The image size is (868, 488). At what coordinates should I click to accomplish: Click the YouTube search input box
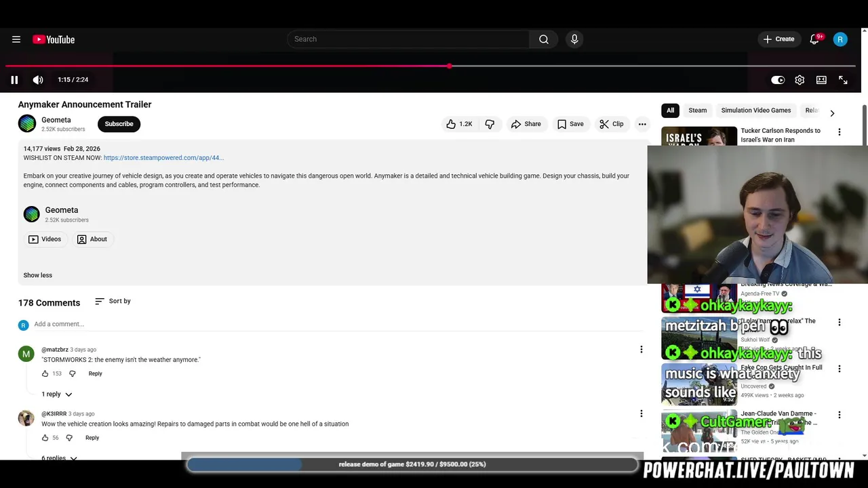point(408,39)
